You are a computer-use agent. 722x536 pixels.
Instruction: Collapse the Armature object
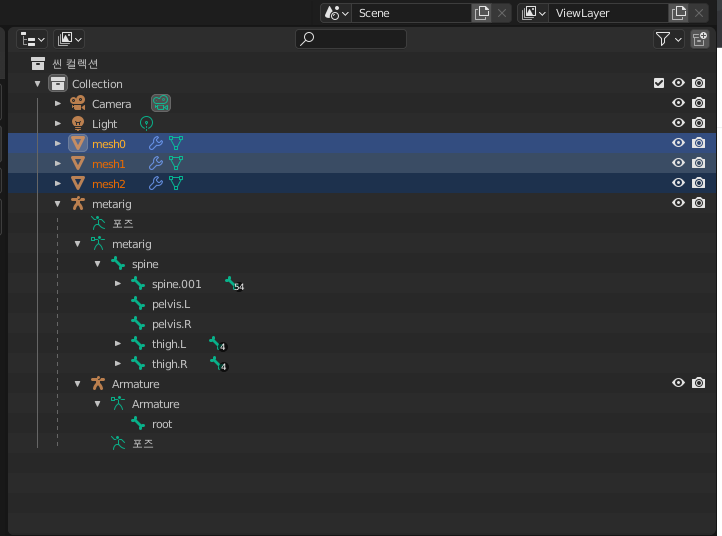tap(77, 384)
